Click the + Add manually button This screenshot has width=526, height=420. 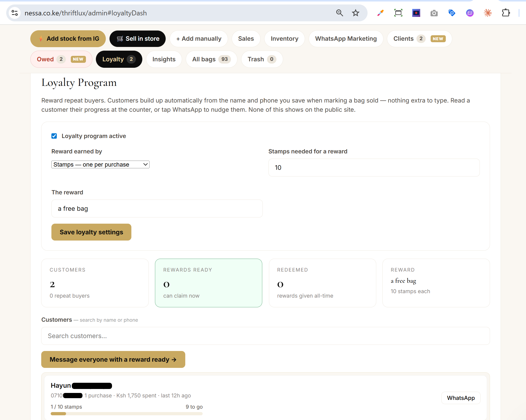(199, 39)
